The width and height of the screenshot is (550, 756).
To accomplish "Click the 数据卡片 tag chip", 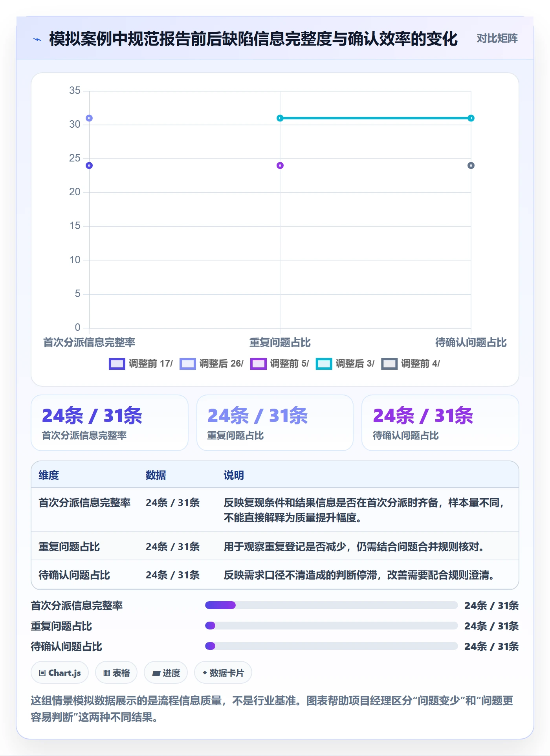I will tap(223, 673).
